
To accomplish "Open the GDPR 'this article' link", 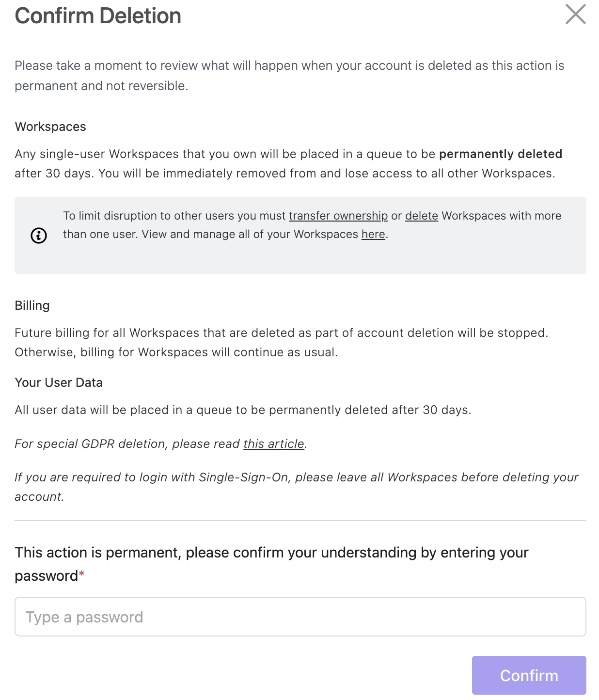I will coord(273,444).
